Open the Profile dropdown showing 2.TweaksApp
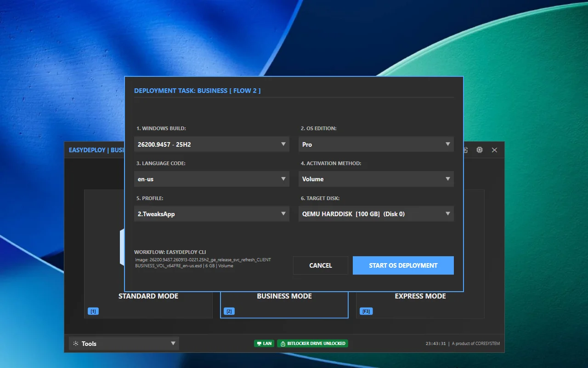588x368 pixels. coord(212,214)
